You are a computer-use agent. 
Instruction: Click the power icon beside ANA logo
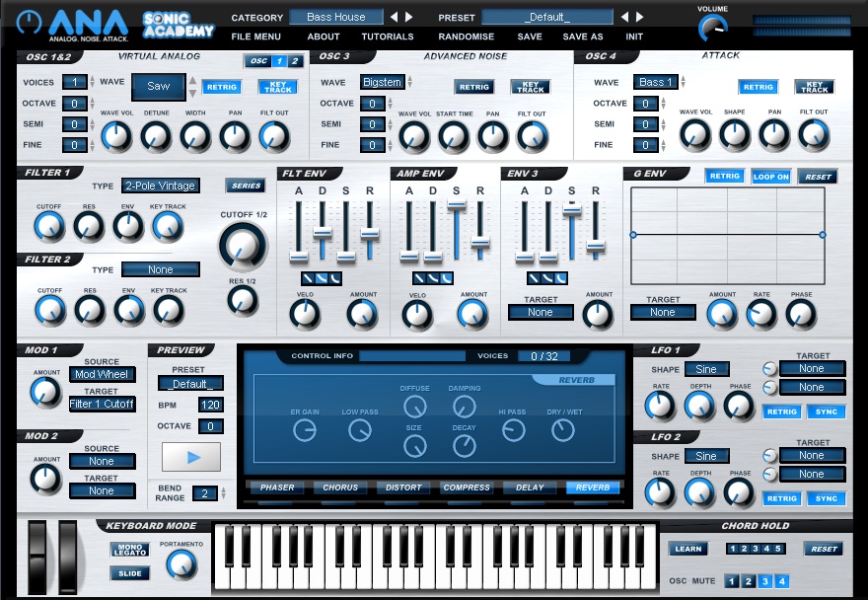click(x=33, y=22)
